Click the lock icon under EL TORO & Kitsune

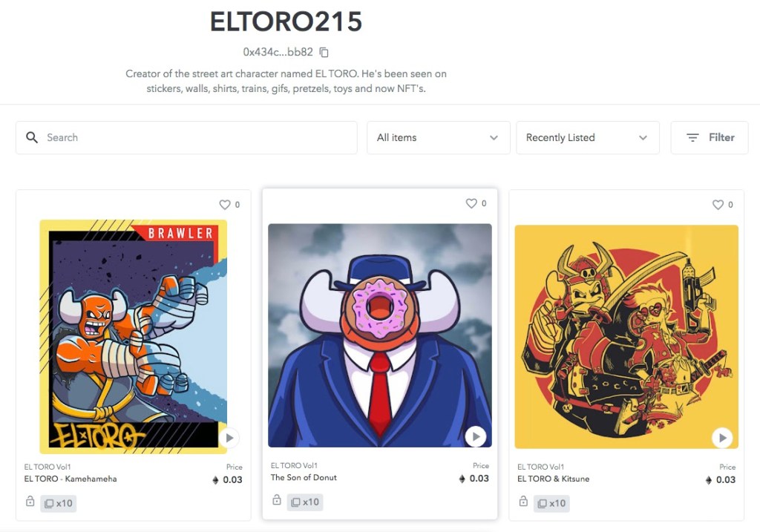click(x=523, y=502)
